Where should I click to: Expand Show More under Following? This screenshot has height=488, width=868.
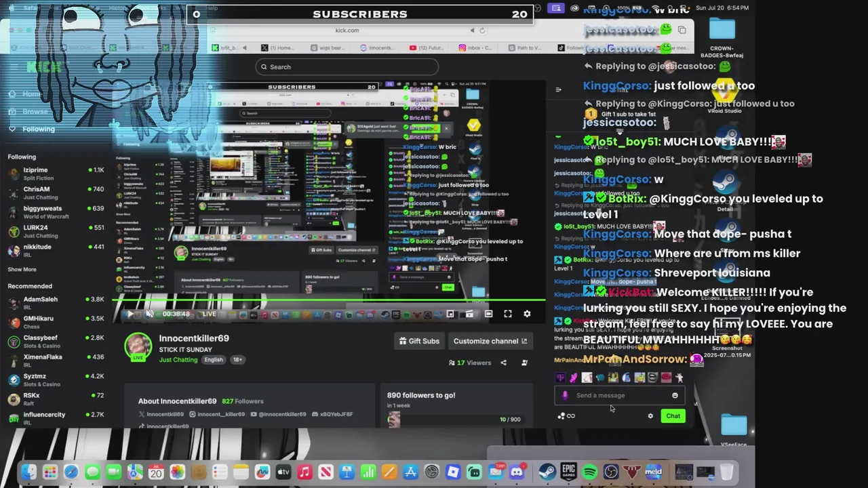22,269
